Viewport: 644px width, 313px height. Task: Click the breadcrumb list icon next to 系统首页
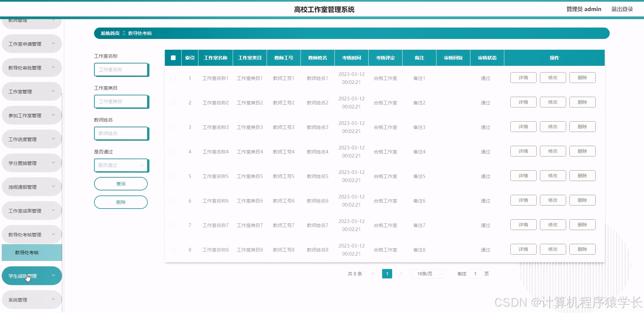[124, 33]
